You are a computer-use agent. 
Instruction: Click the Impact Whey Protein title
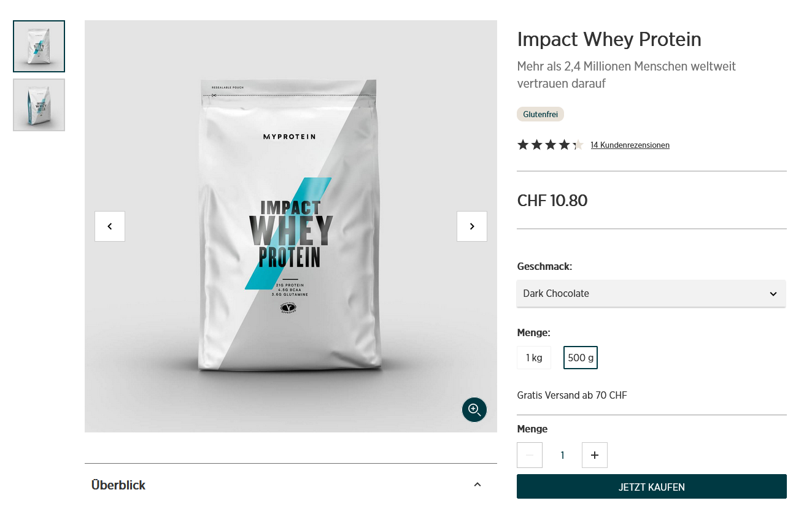[x=609, y=39]
